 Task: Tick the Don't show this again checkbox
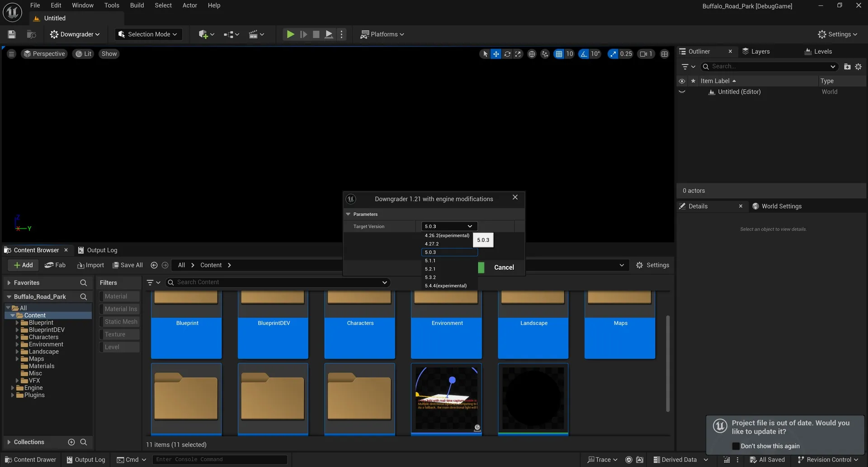point(736,446)
